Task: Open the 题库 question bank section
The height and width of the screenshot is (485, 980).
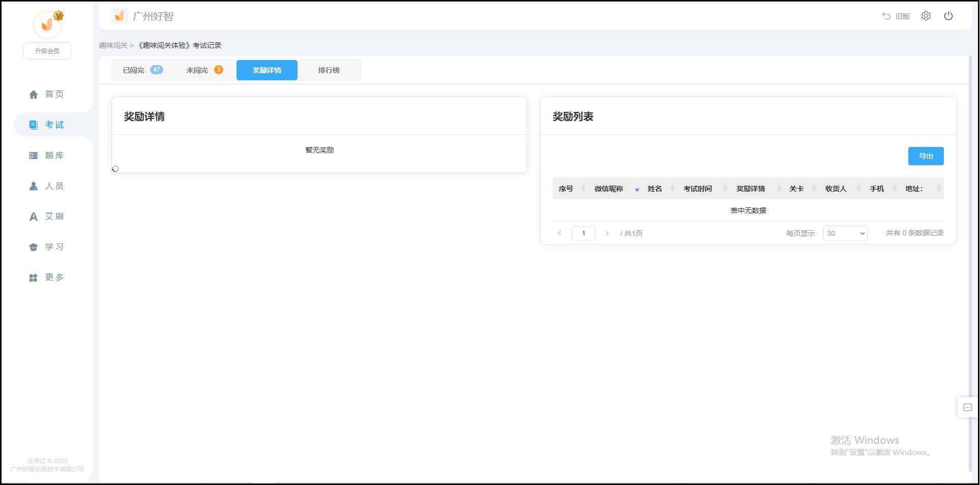Action: tap(53, 155)
